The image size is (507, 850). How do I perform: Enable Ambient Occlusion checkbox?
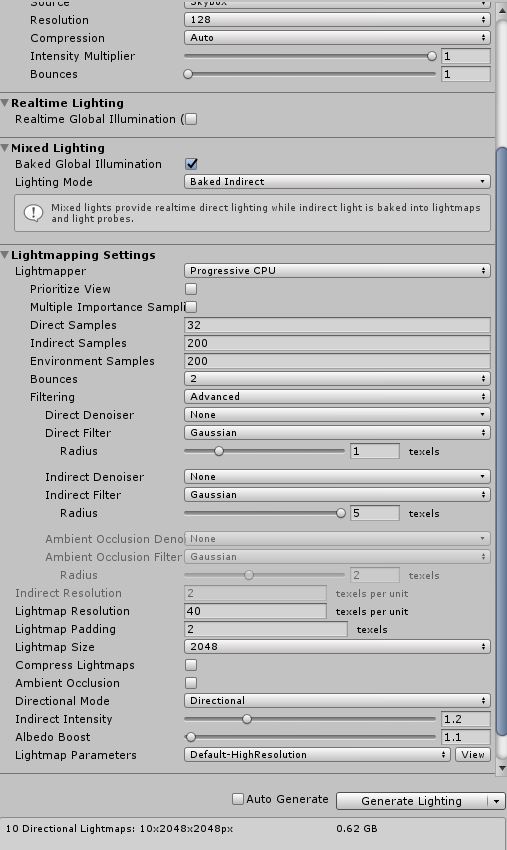[191, 683]
